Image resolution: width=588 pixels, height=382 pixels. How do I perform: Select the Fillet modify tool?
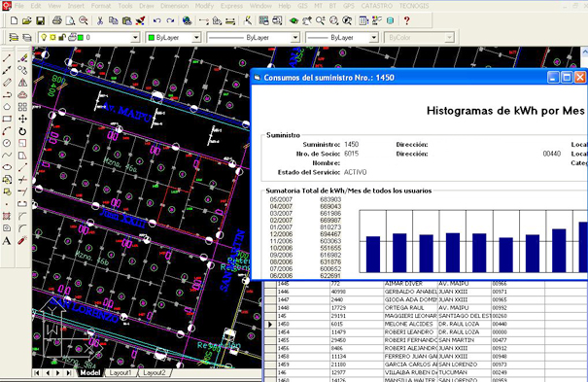[22, 227]
